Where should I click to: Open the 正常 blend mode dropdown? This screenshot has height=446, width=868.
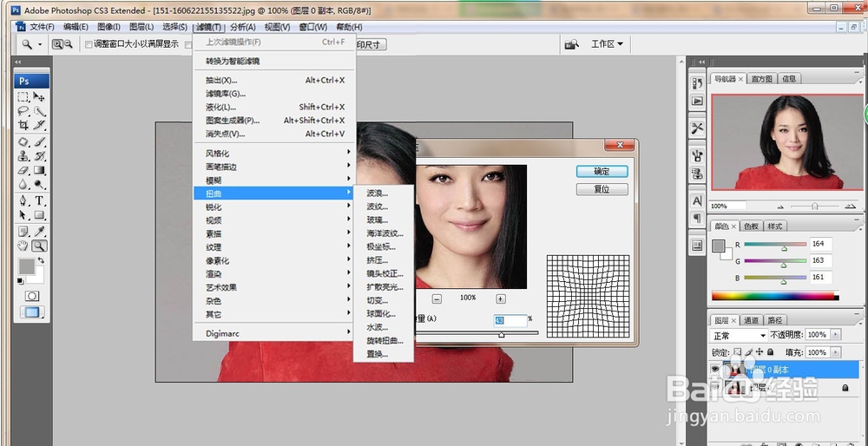pyautogui.click(x=739, y=335)
